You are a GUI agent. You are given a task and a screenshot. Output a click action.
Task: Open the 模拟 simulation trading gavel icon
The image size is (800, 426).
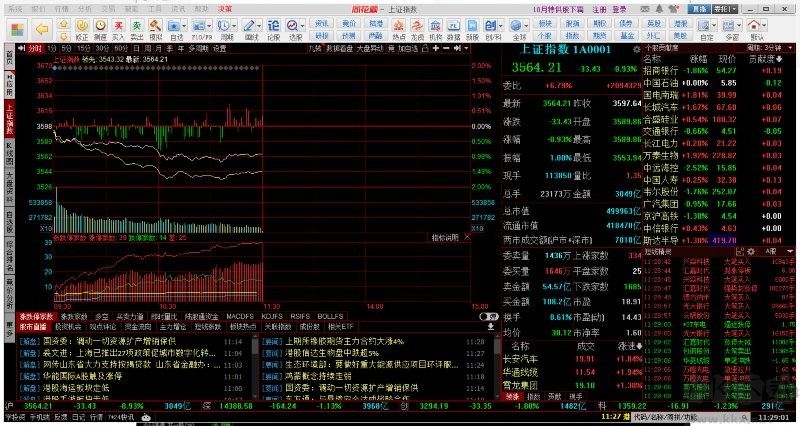tap(155, 21)
